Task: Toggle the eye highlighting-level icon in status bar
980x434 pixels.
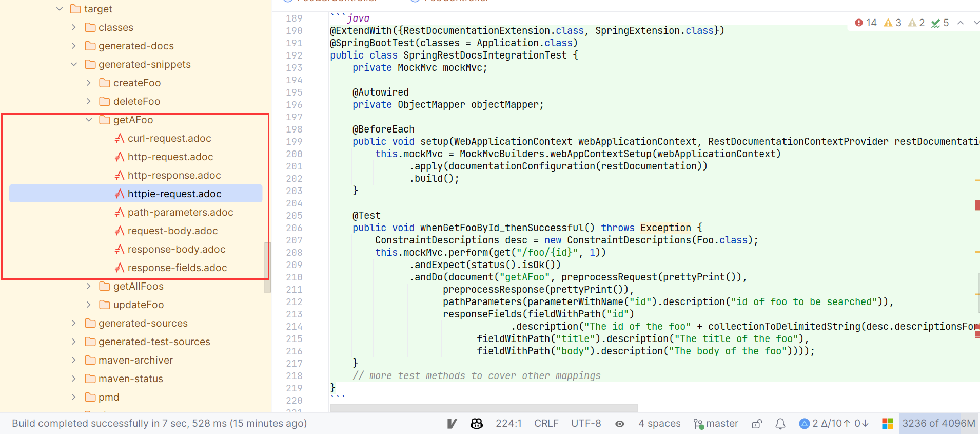Action: click(620, 424)
